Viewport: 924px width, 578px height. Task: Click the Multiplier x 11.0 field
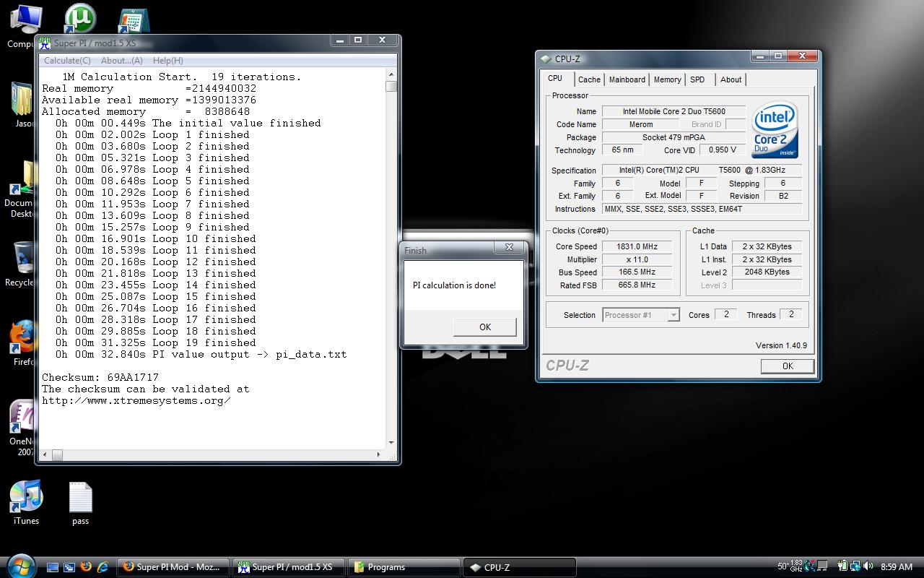(637, 259)
